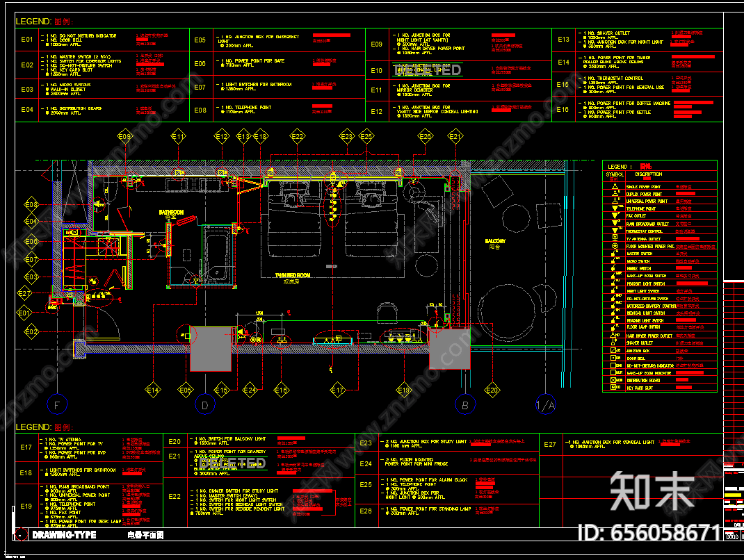Pick the E22 diamond callout tag
Image resolution: width=744 pixels, height=560 pixels.
[298, 137]
